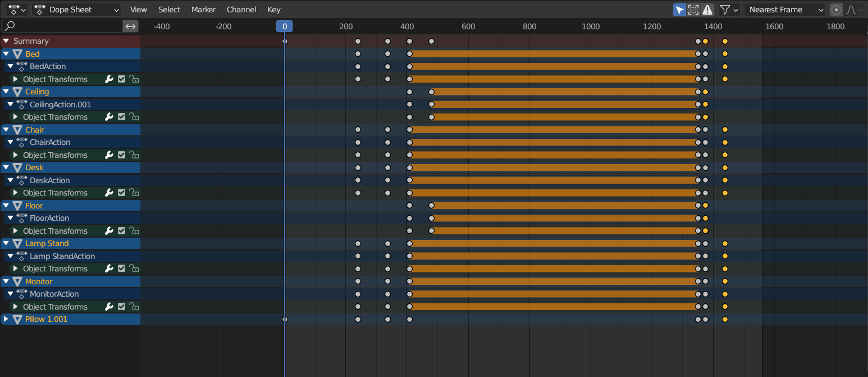
Task: Toggle the Ceiling Object Transforms checkbox
Action: [x=121, y=117]
